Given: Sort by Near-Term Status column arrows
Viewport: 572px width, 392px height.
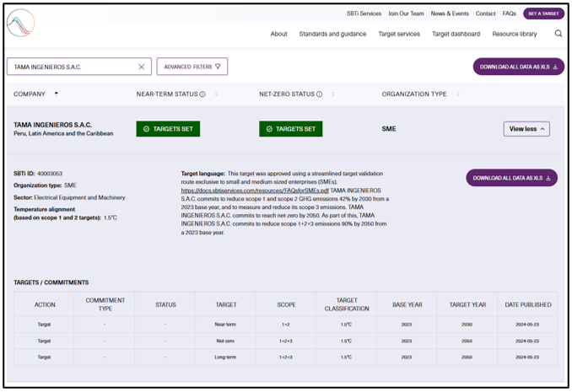Looking at the screenshot, I should 216,94.
